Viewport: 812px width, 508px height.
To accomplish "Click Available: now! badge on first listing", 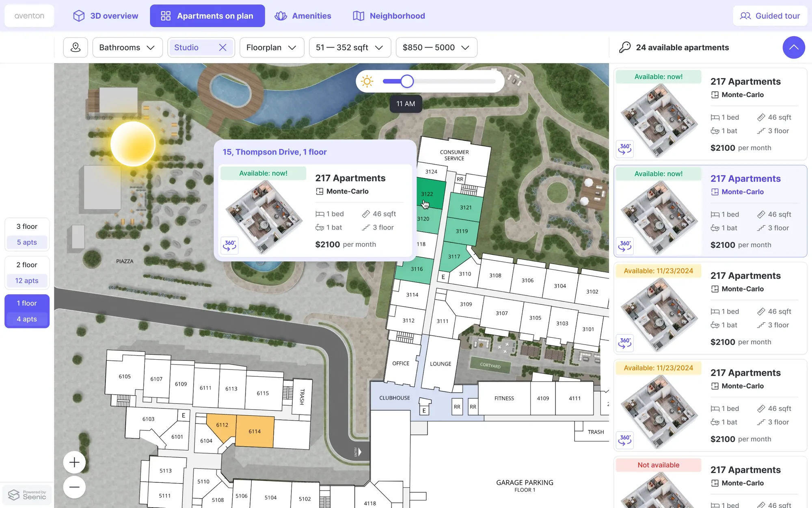I will click(659, 77).
